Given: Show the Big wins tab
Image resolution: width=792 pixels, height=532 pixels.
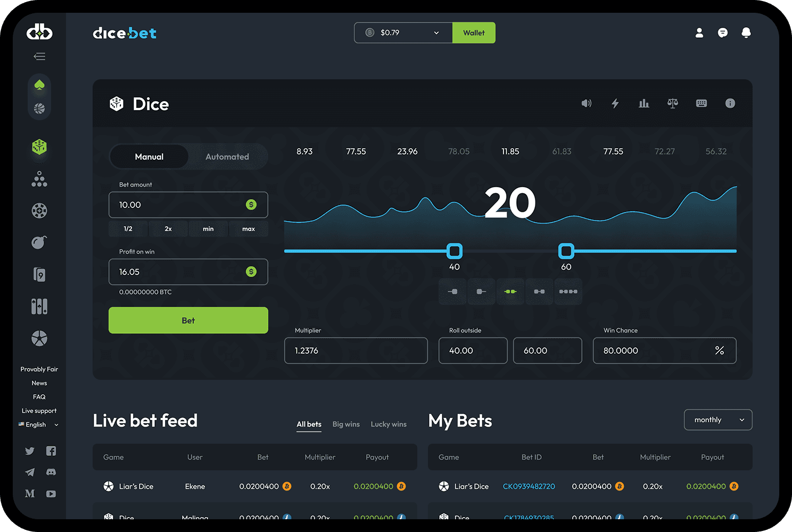Looking at the screenshot, I should pos(346,424).
